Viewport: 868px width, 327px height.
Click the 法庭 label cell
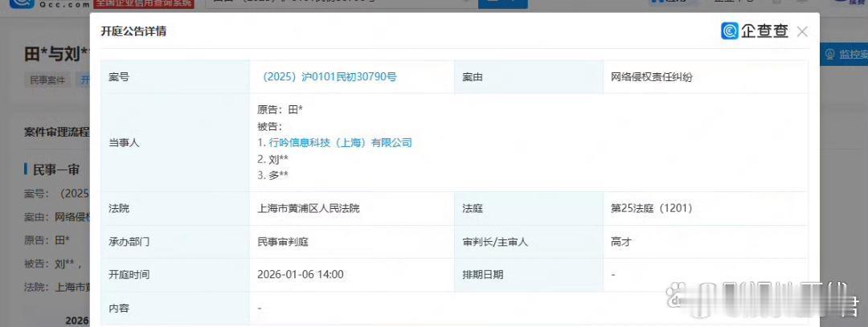click(x=529, y=209)
